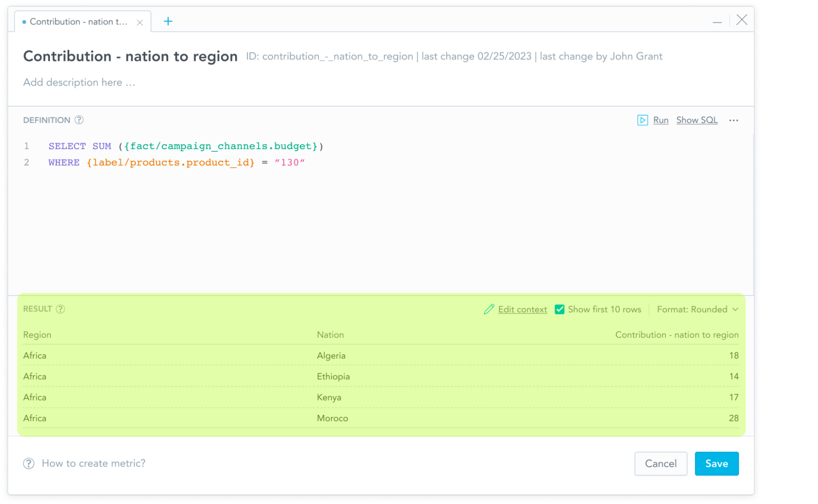Click the Run play icon

(x=642, y=120)
